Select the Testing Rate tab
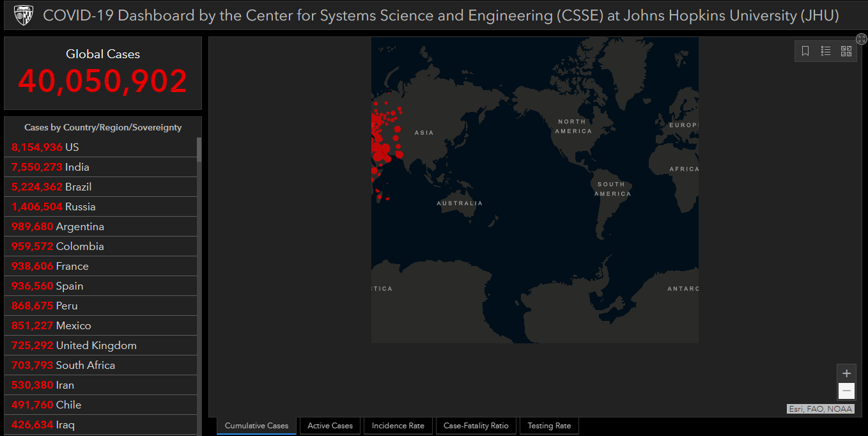This screenshot has height=436, width=868. pos(549,426)
